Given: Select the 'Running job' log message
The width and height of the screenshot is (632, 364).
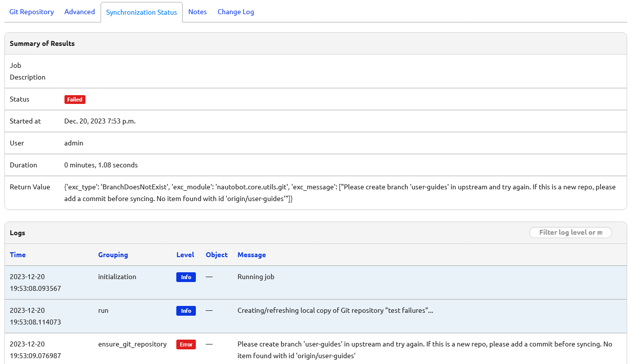Looking at the screenshot, I should tap(256, 277).
